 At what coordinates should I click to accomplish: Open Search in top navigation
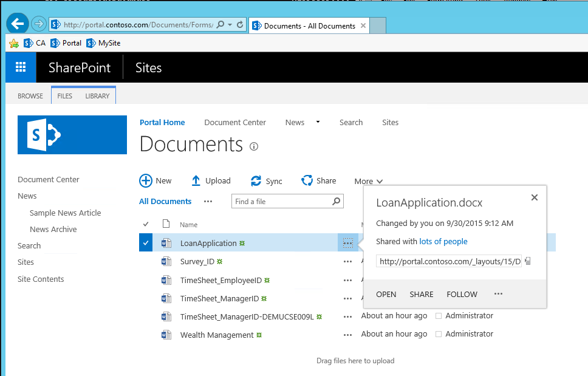point(351,123)
